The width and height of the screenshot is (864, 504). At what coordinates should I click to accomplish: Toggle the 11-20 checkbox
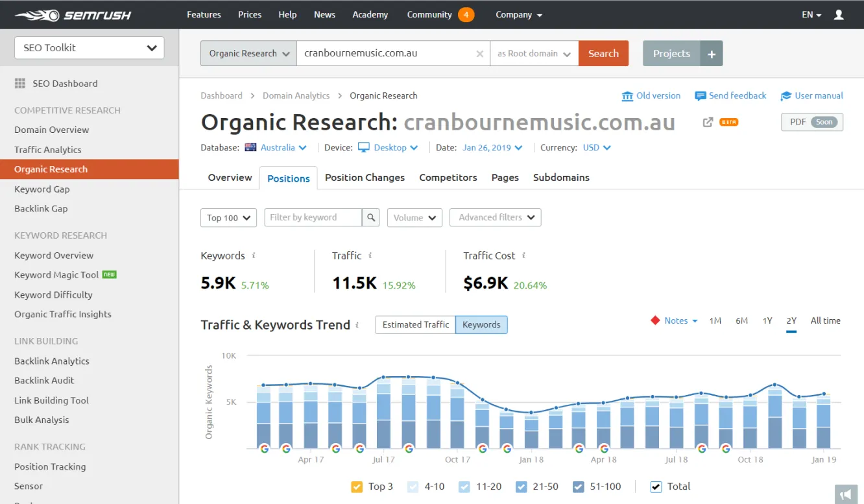[x=464, y=486]
